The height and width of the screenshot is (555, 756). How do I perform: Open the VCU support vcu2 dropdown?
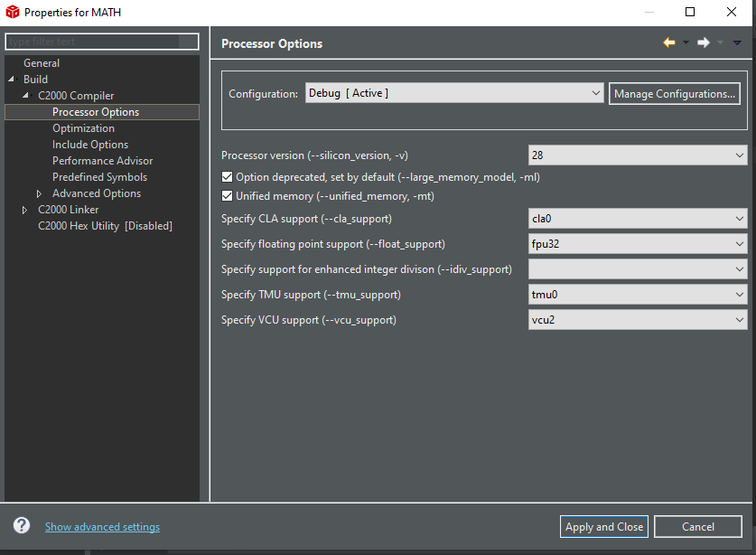click(638, 319)
